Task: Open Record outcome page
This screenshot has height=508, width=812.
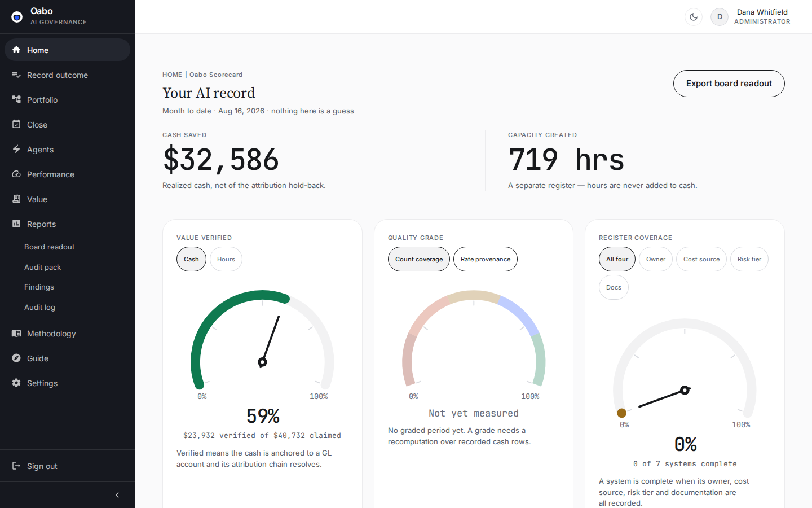Action: pyautogui.click(x=67, y=75)
